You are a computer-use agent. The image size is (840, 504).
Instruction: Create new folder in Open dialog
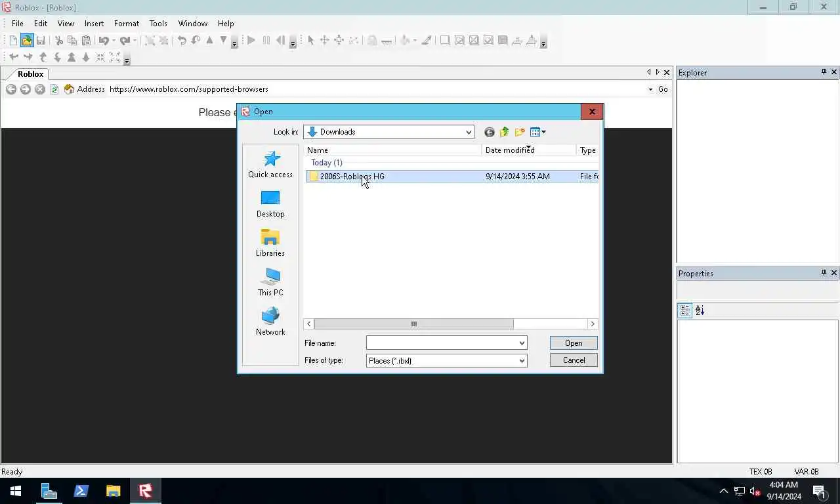(520, 132)
